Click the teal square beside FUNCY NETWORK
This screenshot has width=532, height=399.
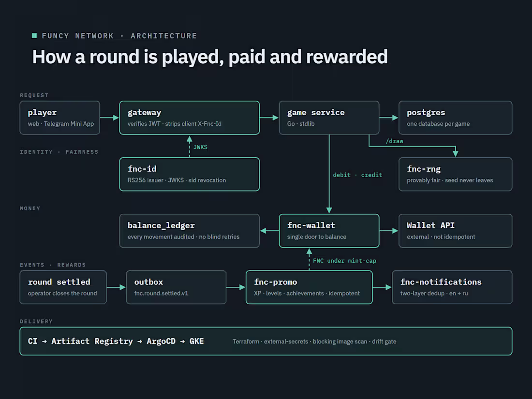tap(34, 36)
